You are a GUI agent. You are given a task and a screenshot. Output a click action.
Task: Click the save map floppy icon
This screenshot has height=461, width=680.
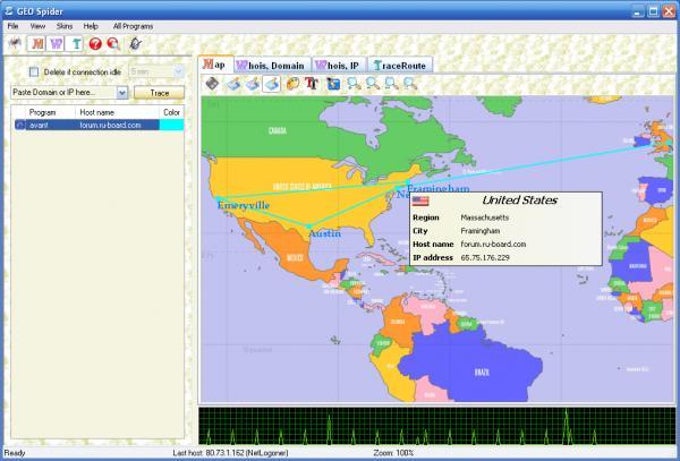212,83
